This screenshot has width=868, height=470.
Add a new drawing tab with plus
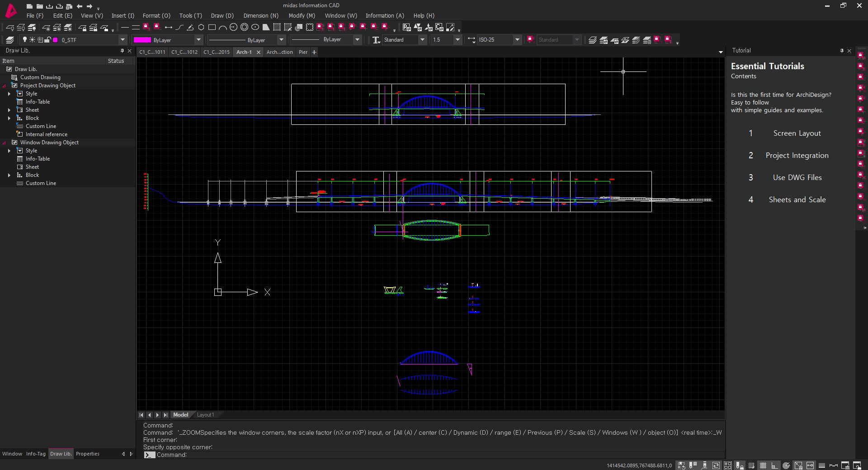click(x=314, y=52)
